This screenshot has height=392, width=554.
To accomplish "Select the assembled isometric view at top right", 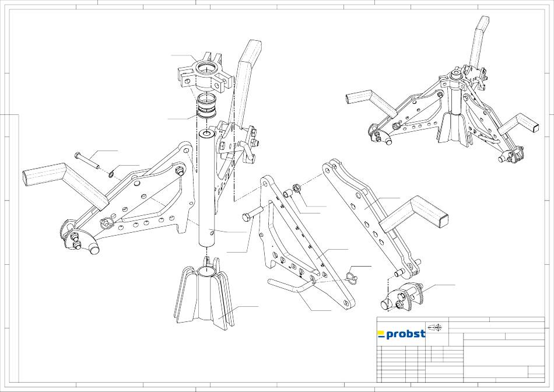I will tap(443, 90).
